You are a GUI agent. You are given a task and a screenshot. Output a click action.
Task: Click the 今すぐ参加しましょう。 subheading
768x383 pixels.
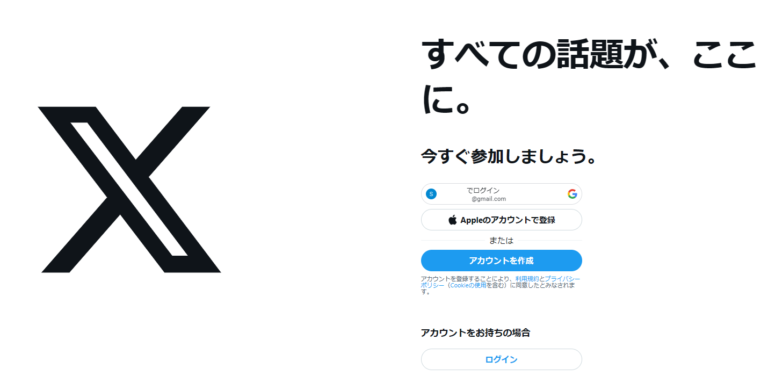click(509, 157)
